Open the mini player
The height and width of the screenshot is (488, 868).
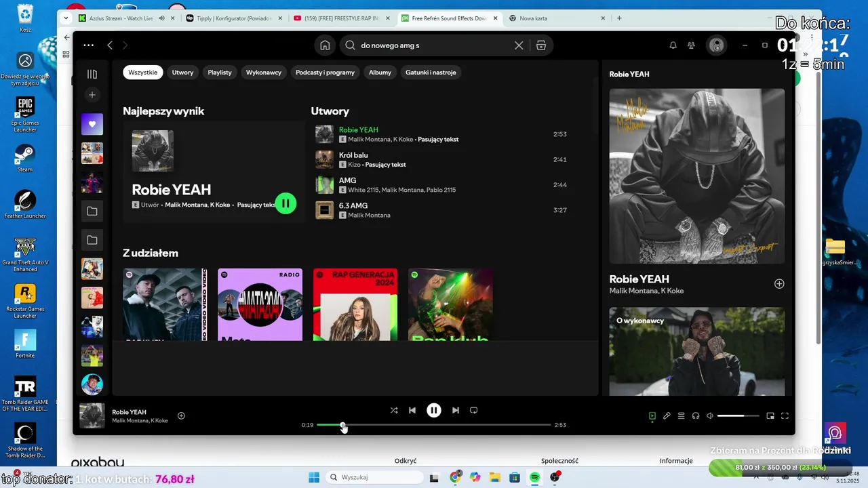(770, 415)
